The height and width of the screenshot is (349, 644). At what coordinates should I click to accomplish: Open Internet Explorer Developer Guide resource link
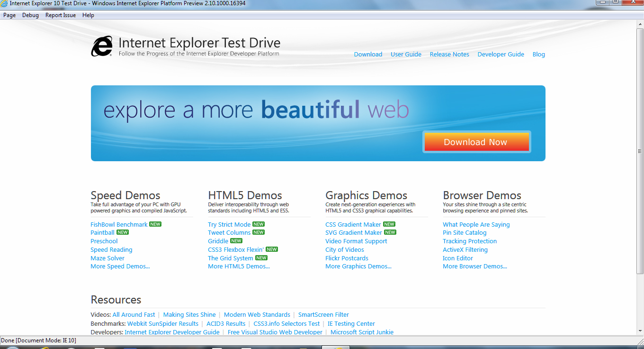tap(172, 332)
